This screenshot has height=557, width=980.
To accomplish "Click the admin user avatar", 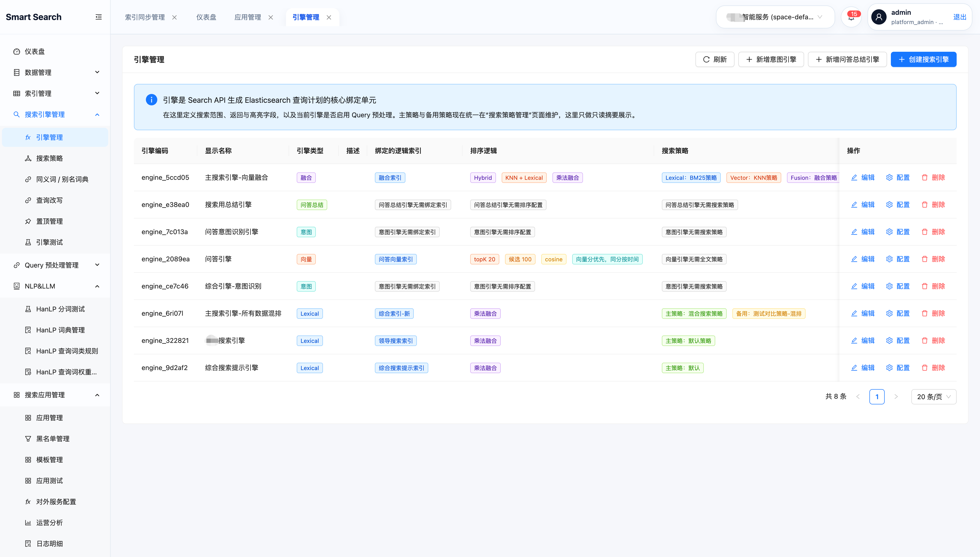I will [x=879, y=17].
